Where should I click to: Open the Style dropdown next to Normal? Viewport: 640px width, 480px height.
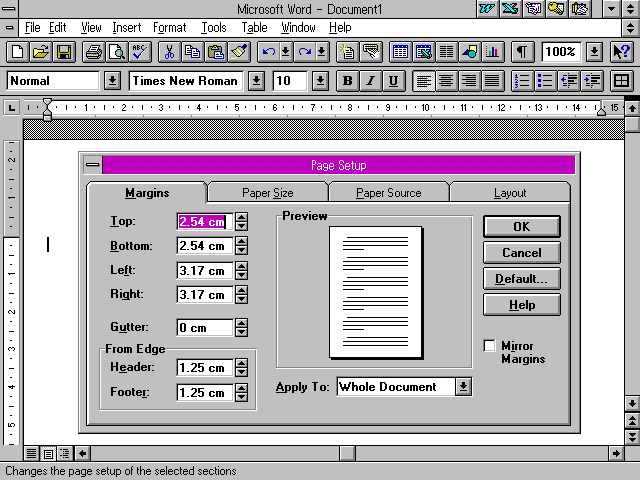coord(112,81)
